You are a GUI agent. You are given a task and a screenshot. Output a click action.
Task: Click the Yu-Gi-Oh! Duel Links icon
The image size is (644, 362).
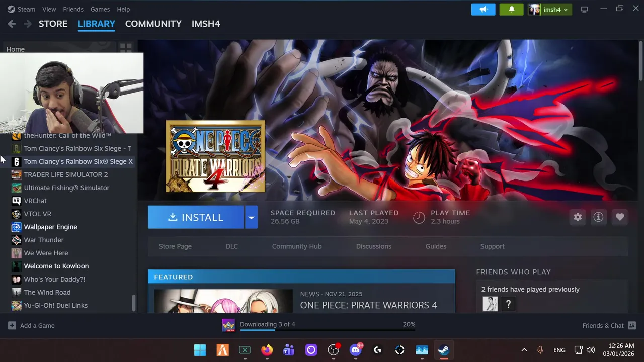(x=16, y=305)
